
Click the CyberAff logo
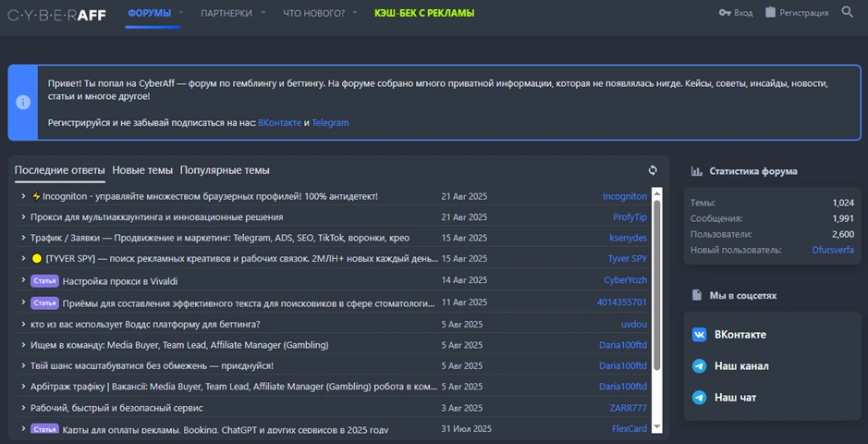point(56,14)
